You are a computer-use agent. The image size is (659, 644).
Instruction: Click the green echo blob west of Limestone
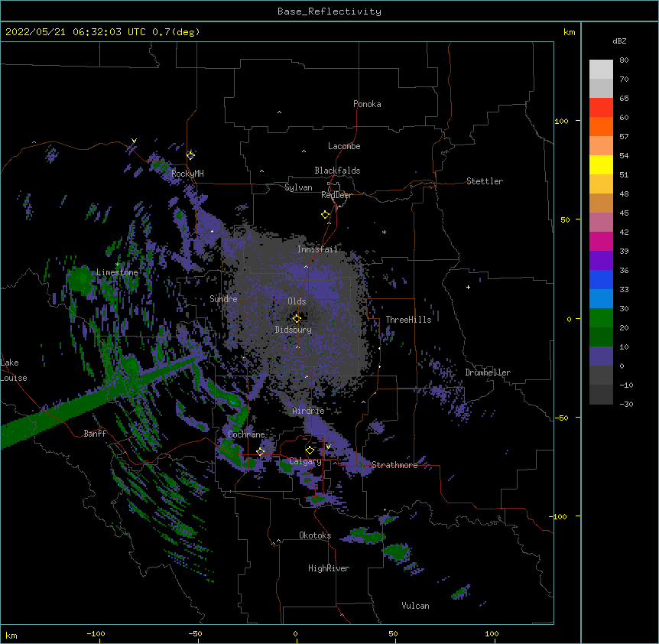click(80, 278)
